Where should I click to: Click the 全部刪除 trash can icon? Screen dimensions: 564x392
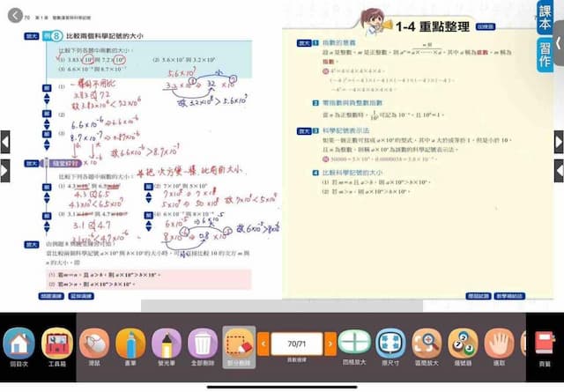[x=203, y=344]
